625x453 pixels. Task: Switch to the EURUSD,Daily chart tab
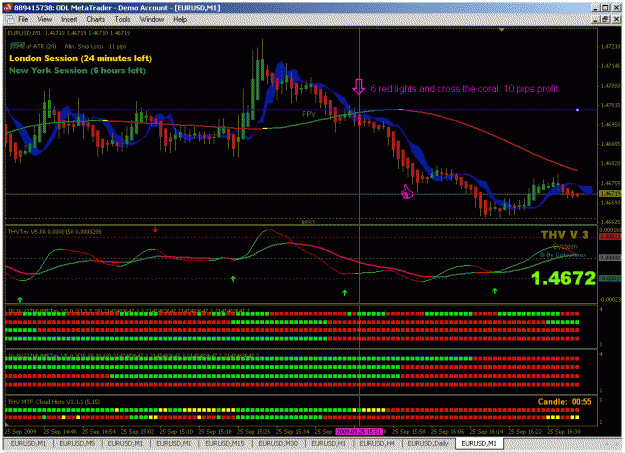click(x=428, y=443)
